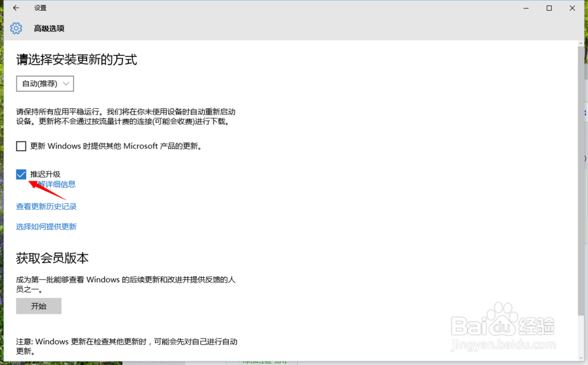Click the 获取会员版本 heading
This screenshot has width=588, height=365.
pos(52,258)
